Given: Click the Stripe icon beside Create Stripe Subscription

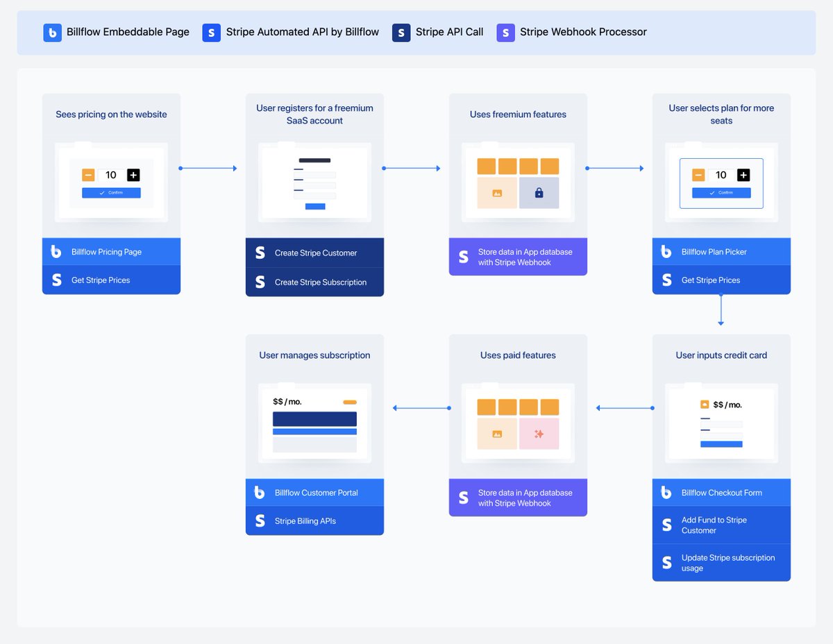Looking at the screenshot, I should [x=260, y=282].
